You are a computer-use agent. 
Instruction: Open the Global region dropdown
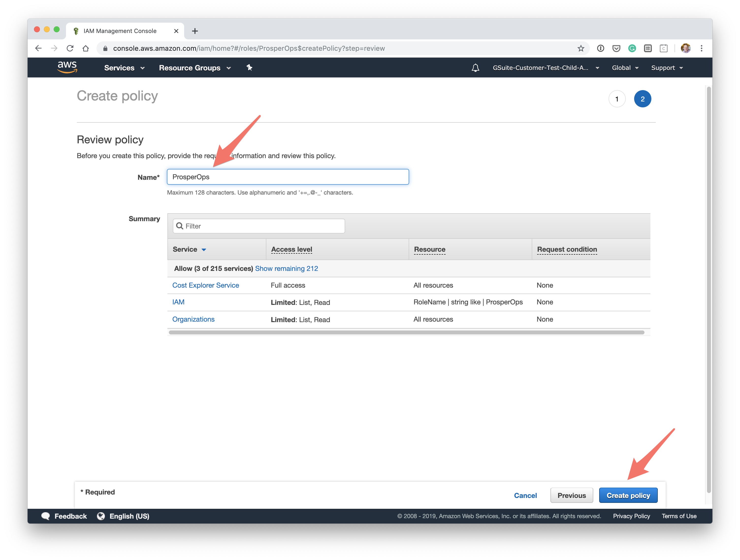point(625,68)
